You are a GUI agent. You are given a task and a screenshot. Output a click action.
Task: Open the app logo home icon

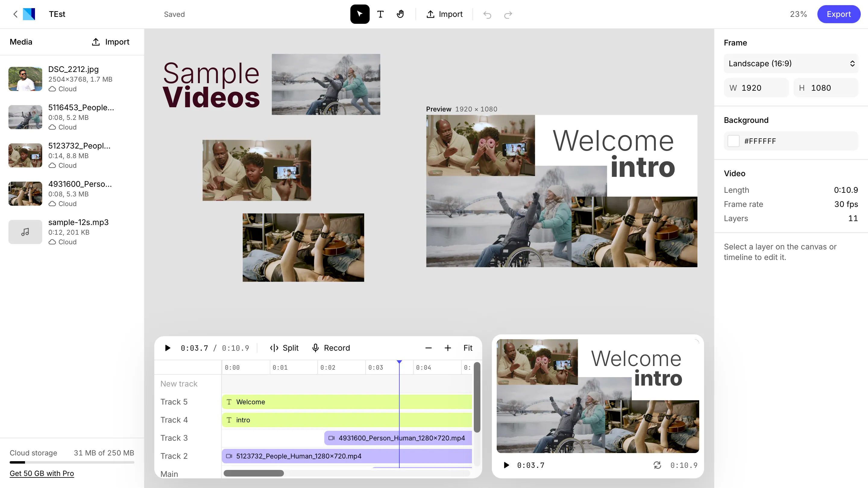point(29,14)
